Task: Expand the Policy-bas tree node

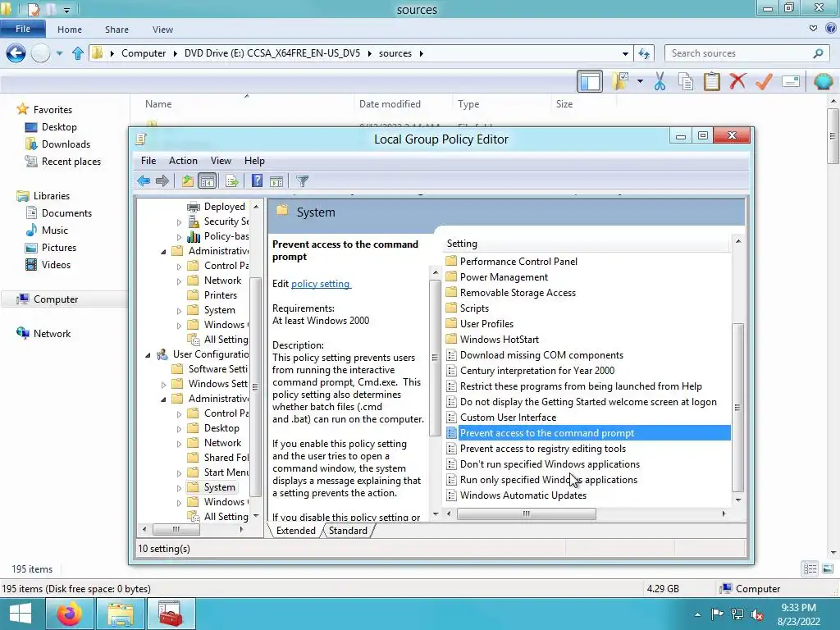Action: (x=179, y=237)
